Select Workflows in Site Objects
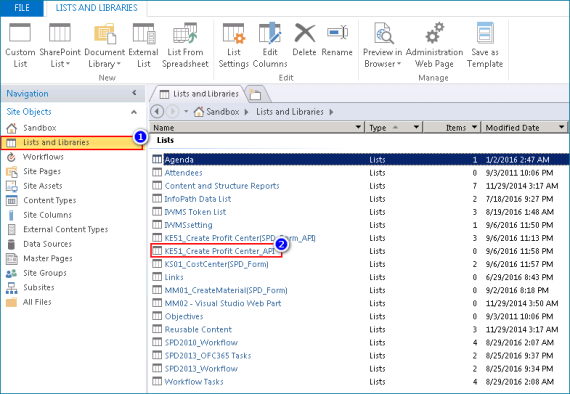The height and width of the screenshot is (394, 570). [x=43, y=157]
